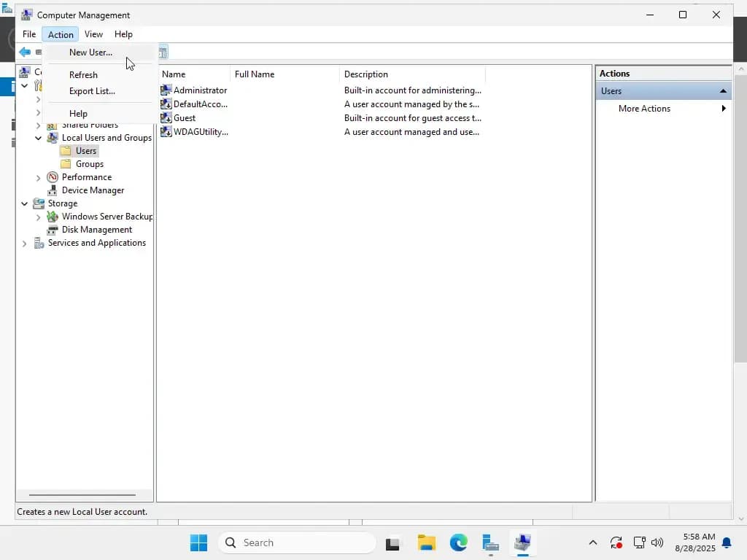This screenshot has height=560, width=747.
Task: Expand Services and Applications node
Action: [x=24, y=244]
